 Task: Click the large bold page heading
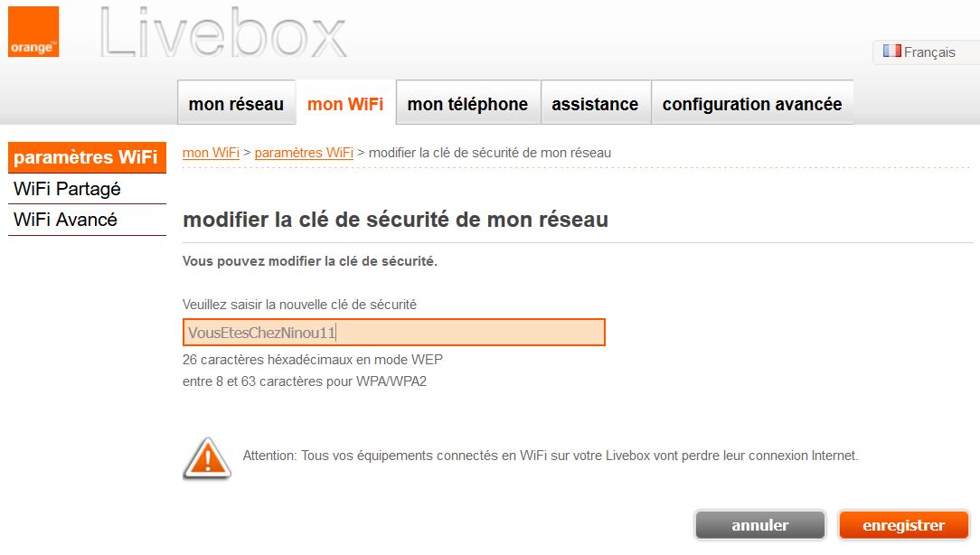[x=395, y=220]
